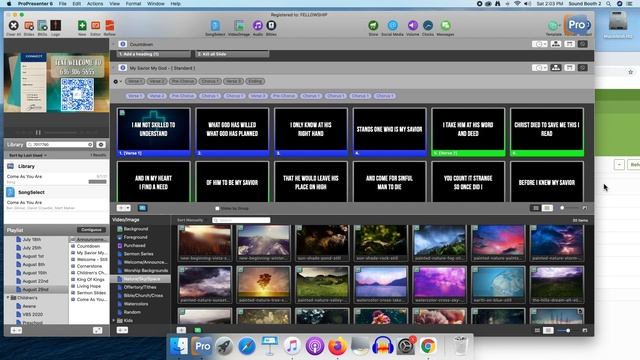Screen dimensions: 640x360
Task: Open the arrangement gear dropdown
Action: tap(117, 82)
